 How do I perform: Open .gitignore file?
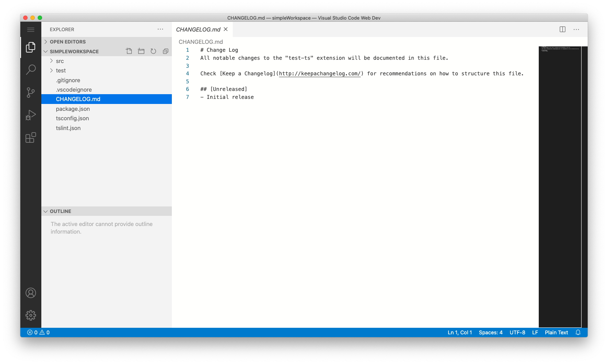click(x=107, y=80)
